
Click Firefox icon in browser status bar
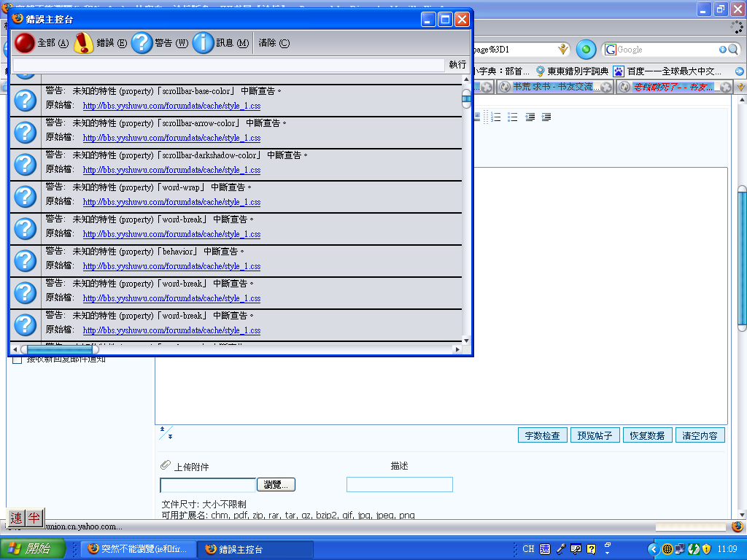click(x=738, y=526)
